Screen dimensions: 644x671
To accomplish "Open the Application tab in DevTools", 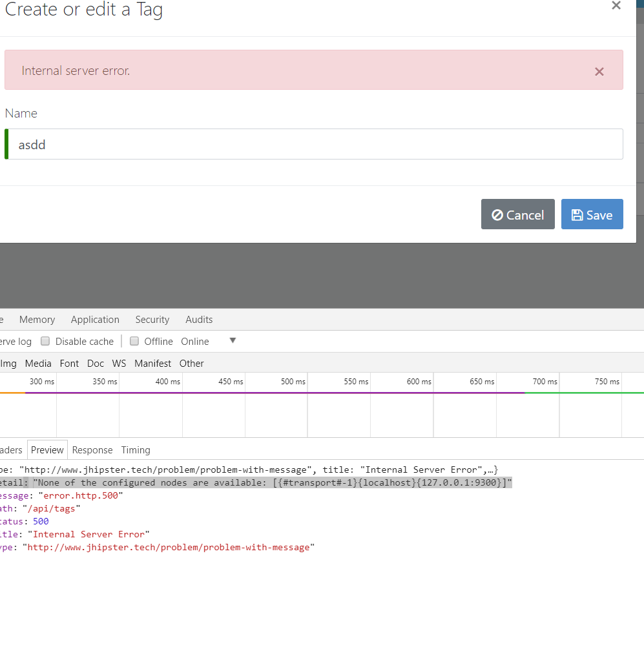I will tap(95, 320).
